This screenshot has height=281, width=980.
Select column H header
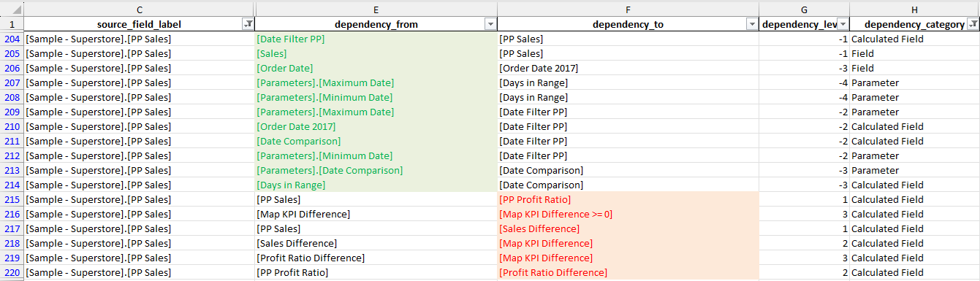click(x=914, y=9)
